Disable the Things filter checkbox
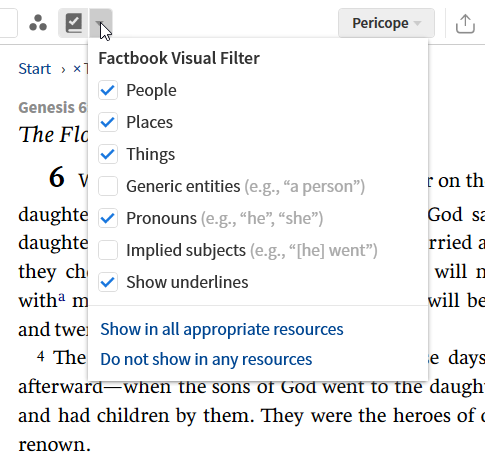Screen dimensions: 485x458 tap(108, 154)
